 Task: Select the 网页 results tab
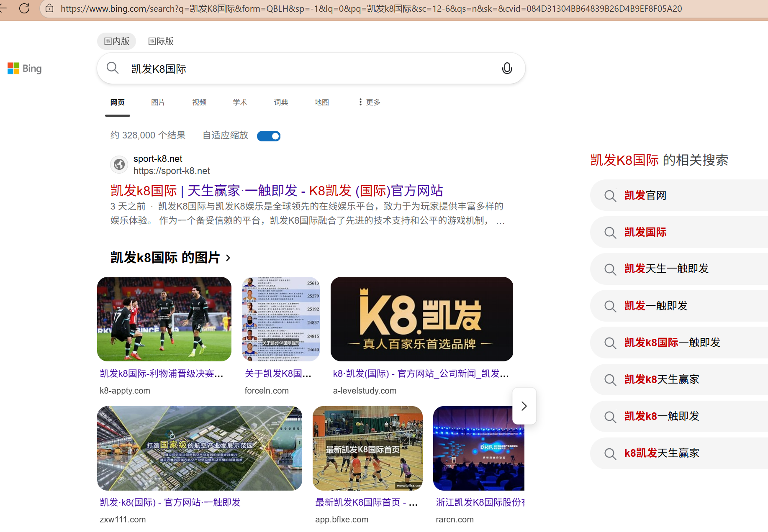point(118,102)
